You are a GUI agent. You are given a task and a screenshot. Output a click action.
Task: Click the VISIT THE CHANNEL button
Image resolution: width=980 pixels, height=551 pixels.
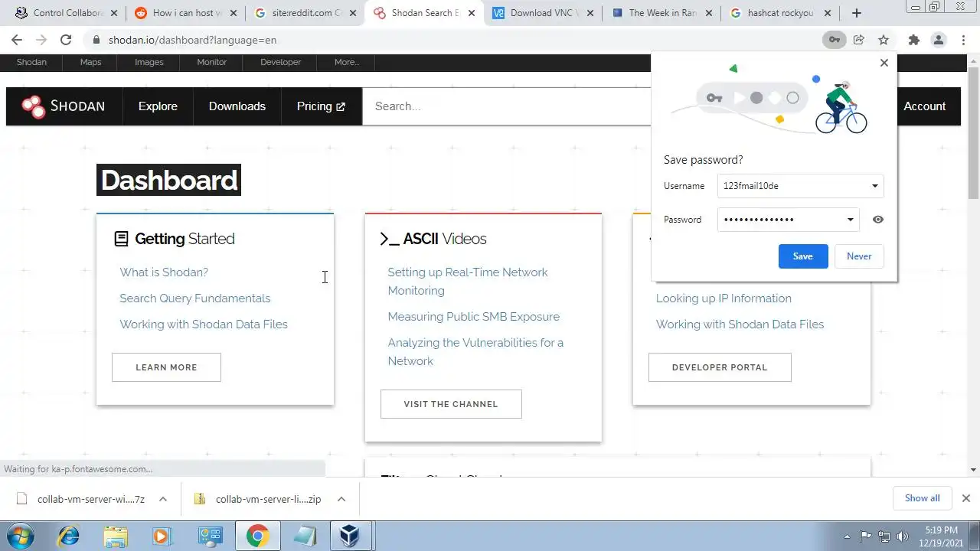[x=451, y=404]
